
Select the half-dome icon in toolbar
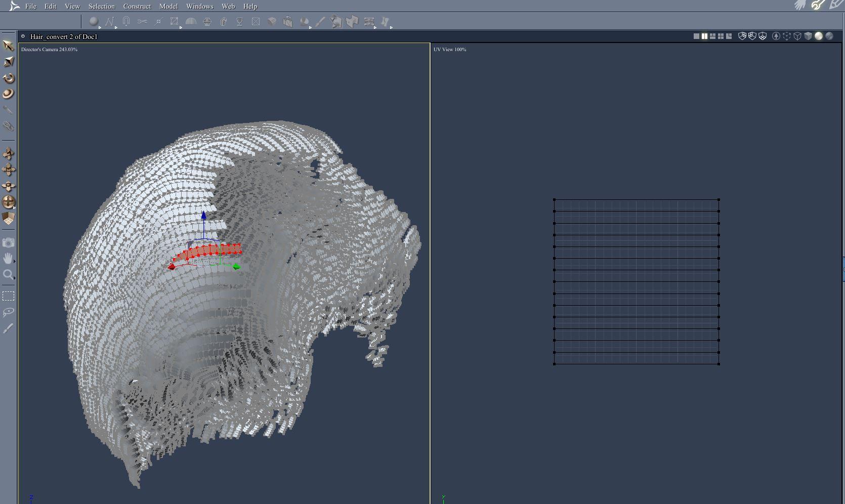[191, 21]
